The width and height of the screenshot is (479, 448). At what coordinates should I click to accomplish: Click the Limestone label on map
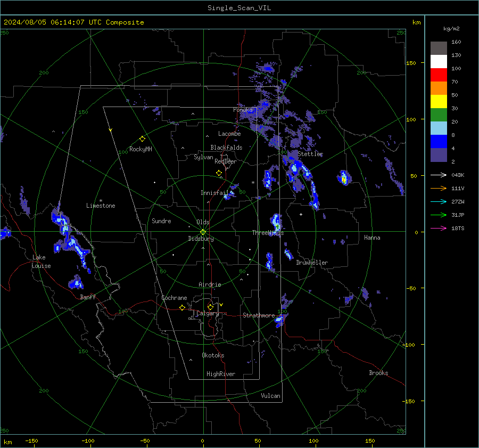coord(101,206)
